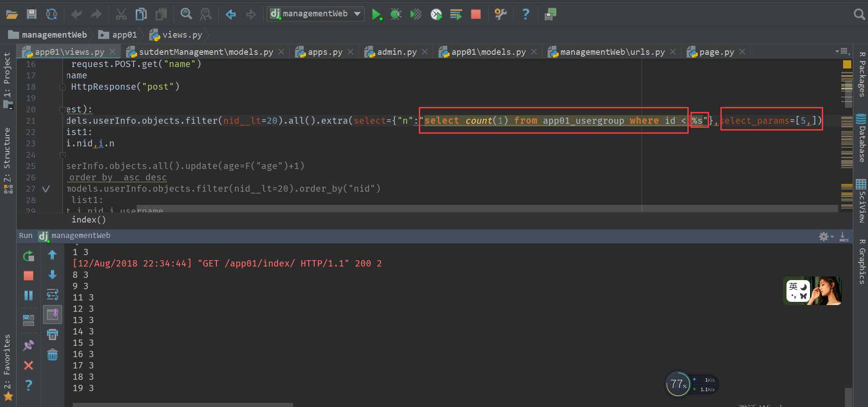Open the Replace toolbar icon

click(x=206, y=15)
